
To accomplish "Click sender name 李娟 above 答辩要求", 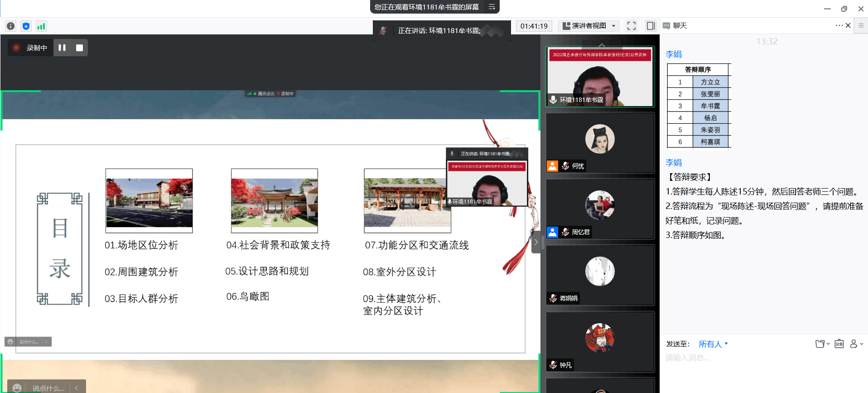I will pos(674,163).
